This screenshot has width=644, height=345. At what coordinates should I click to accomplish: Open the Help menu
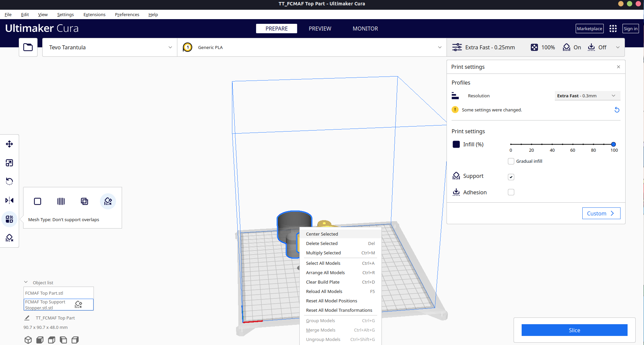[x=153, y=14]
